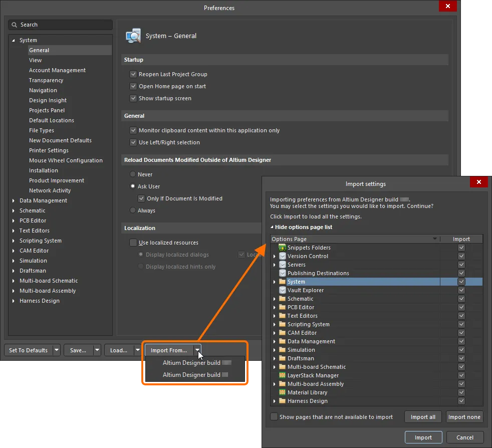This screenshot has width=492, height=448.
Task: Select Mouse Wheel Configuration page
Action: coord(66,160)
